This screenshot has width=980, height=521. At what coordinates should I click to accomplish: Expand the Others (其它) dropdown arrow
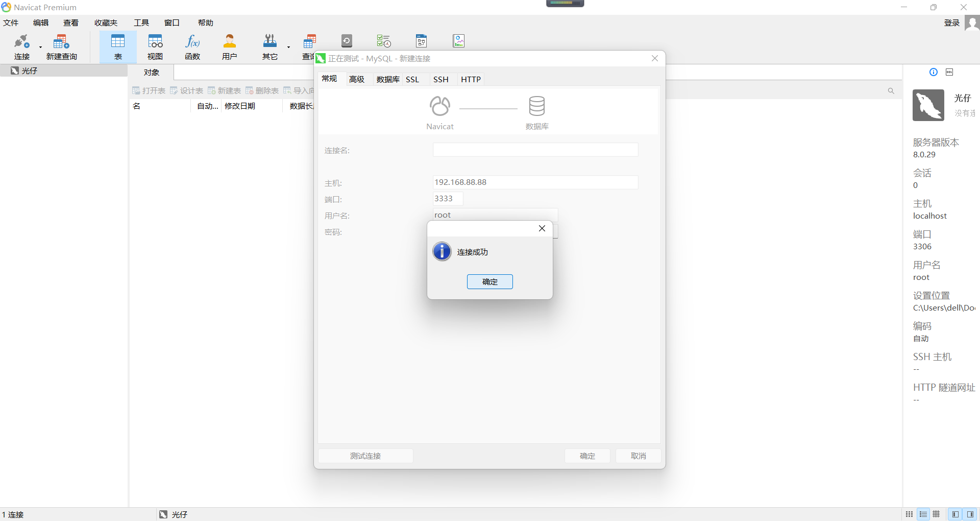(x=288, y=47)
